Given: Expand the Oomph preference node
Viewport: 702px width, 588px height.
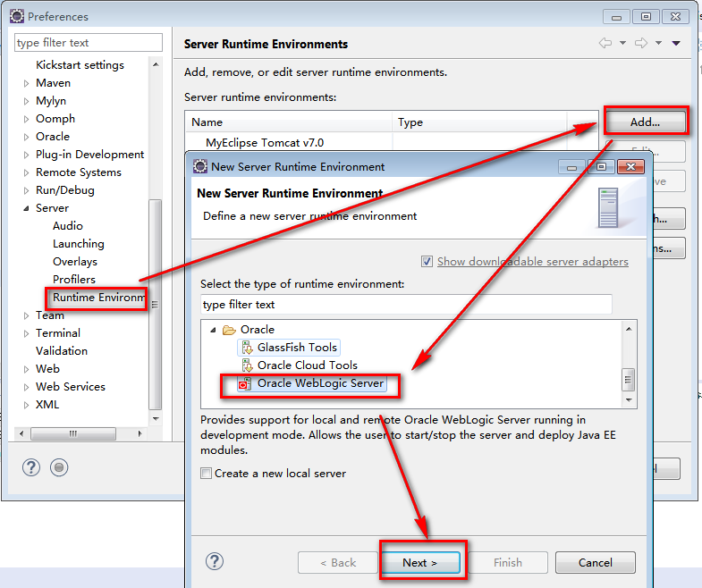Looking at the screenshot, I should (27, 119).
